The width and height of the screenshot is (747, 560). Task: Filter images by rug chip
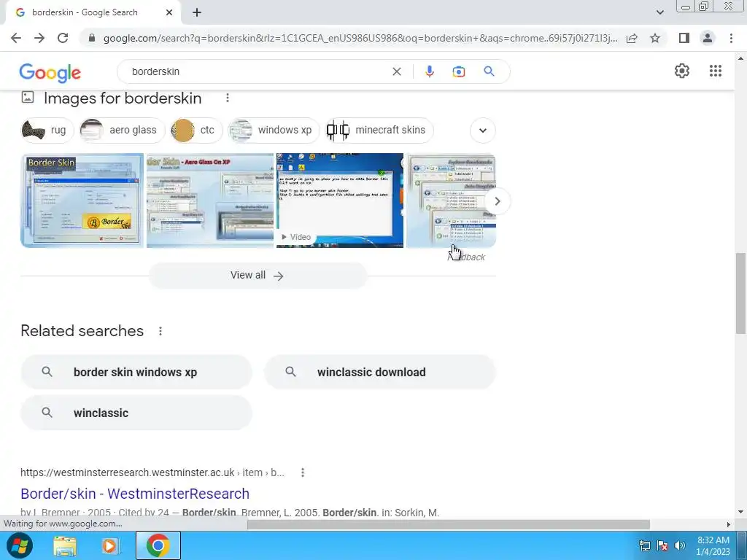tap(47, 130)
